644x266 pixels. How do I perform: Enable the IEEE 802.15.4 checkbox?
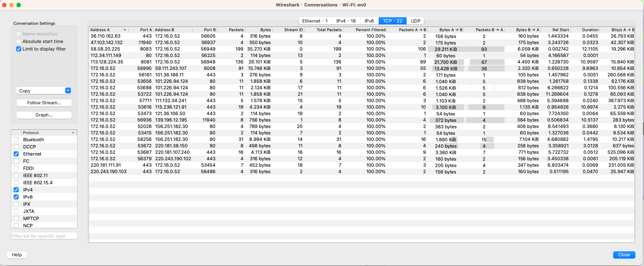pyautogui.click(x=16, y=182)
